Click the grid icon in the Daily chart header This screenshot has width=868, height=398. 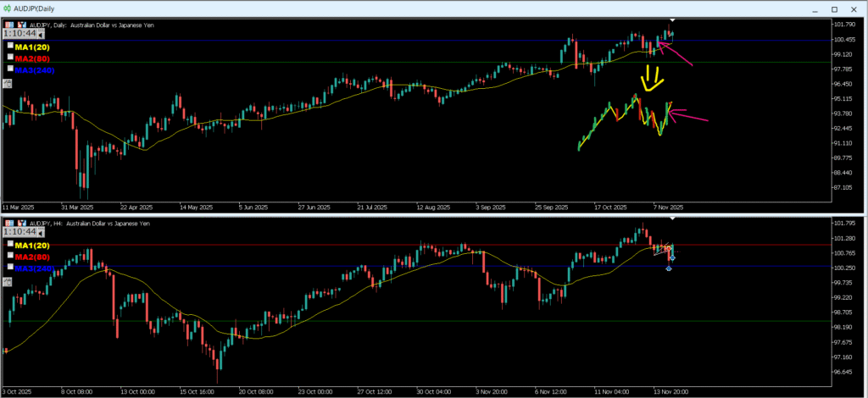coord(8,25)
